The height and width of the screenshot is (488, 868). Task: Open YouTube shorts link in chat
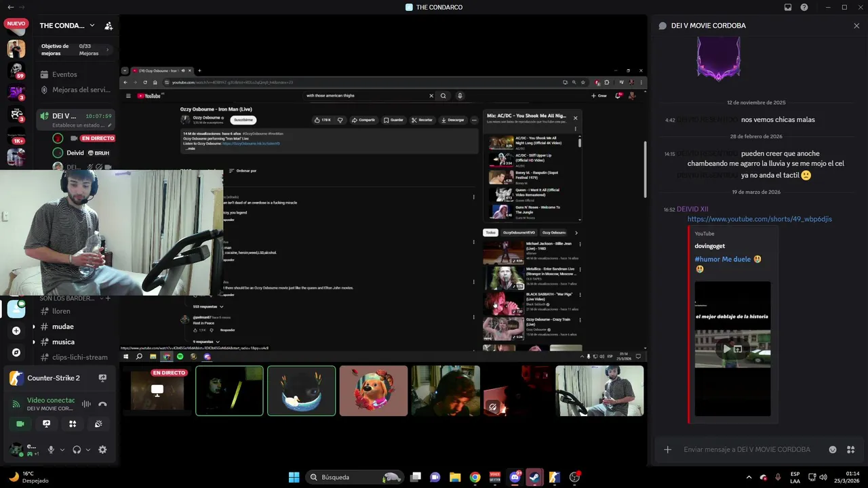click(759, 219)
